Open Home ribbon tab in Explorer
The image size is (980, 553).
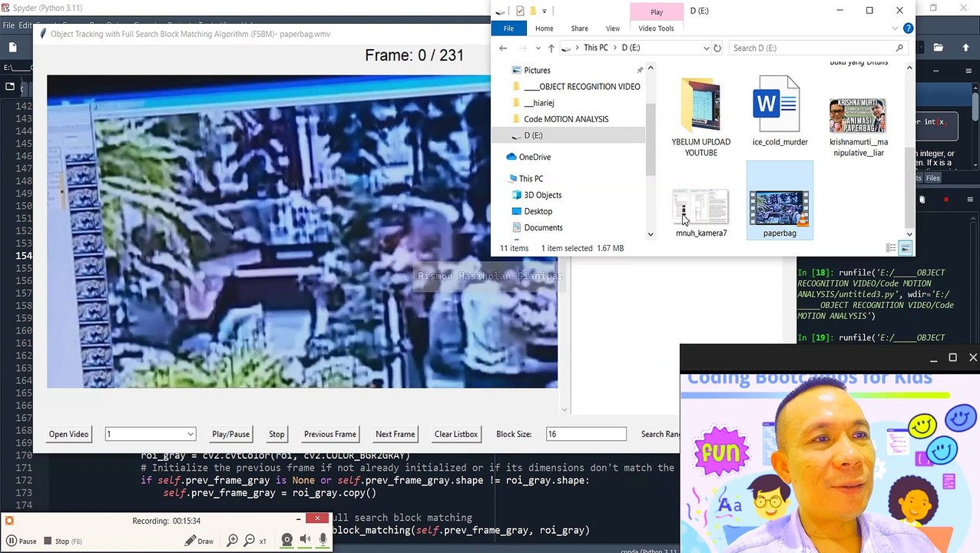[x=544, y=28]
